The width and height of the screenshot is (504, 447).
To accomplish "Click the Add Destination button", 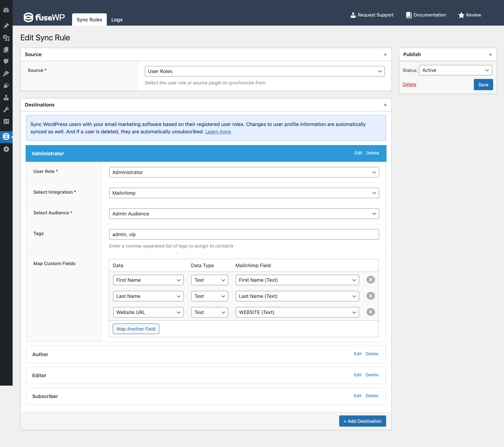I will coord(362,421).
